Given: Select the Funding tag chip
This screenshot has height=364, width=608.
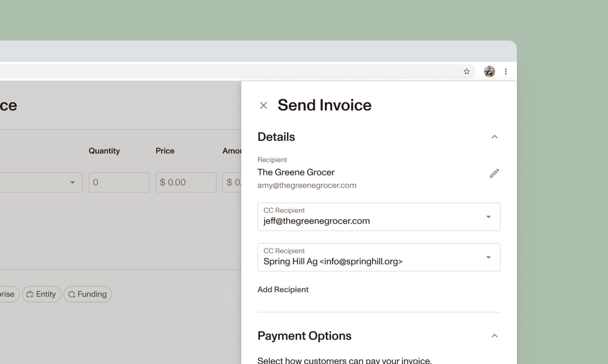Looking at the screenshot, I should point(92,294).
